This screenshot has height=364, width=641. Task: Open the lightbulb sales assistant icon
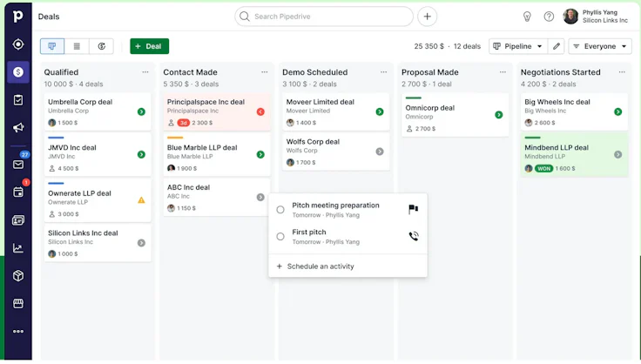click(527, 17)
